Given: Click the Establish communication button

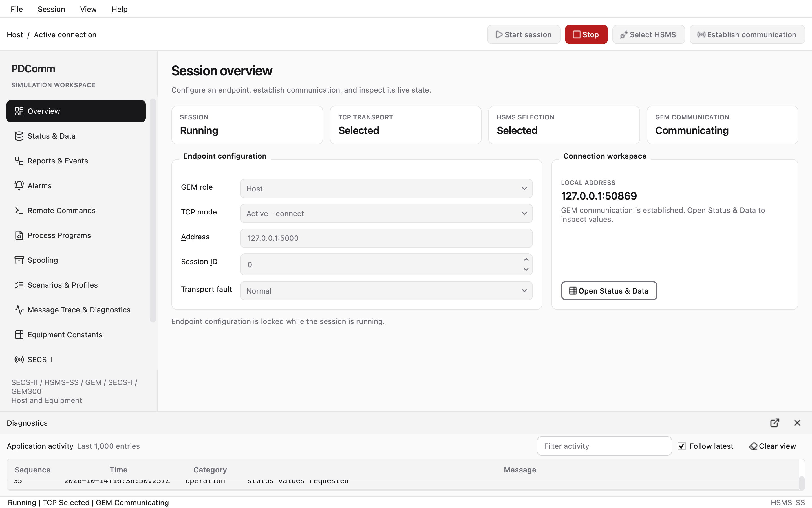Looking at the screenshot, I should click(747, 34).
